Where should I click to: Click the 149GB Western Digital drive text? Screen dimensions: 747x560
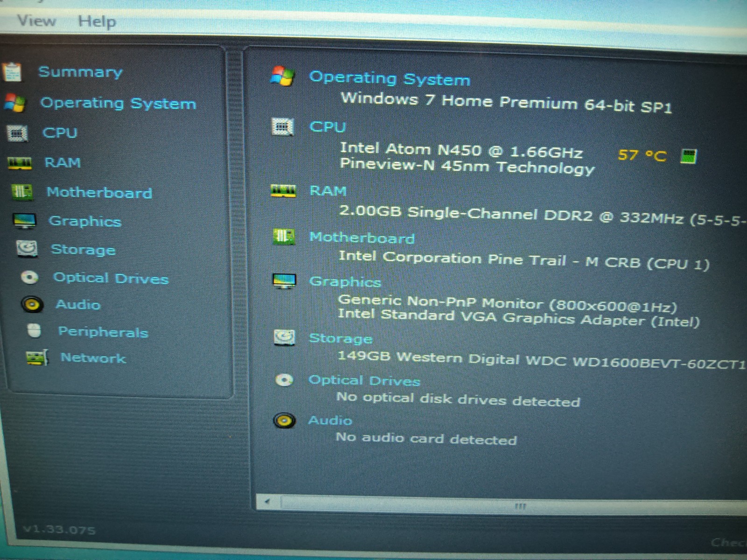click(542, 359)
